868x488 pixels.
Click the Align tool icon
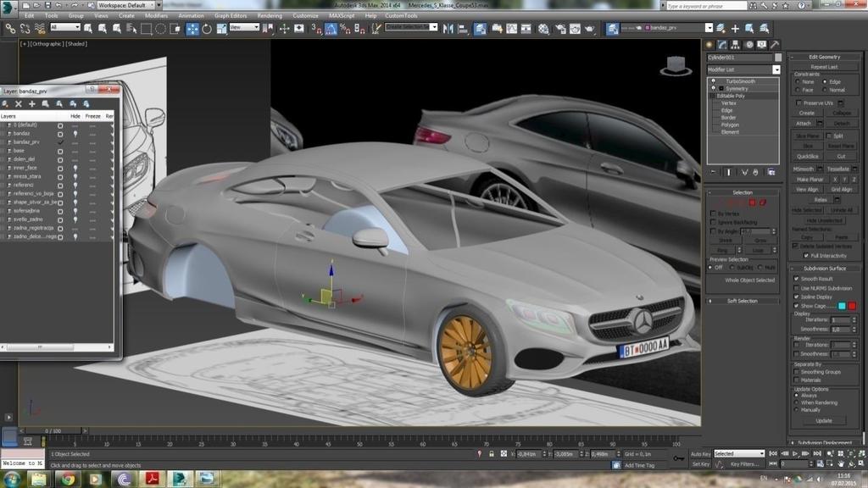click(x=462, y=28)
